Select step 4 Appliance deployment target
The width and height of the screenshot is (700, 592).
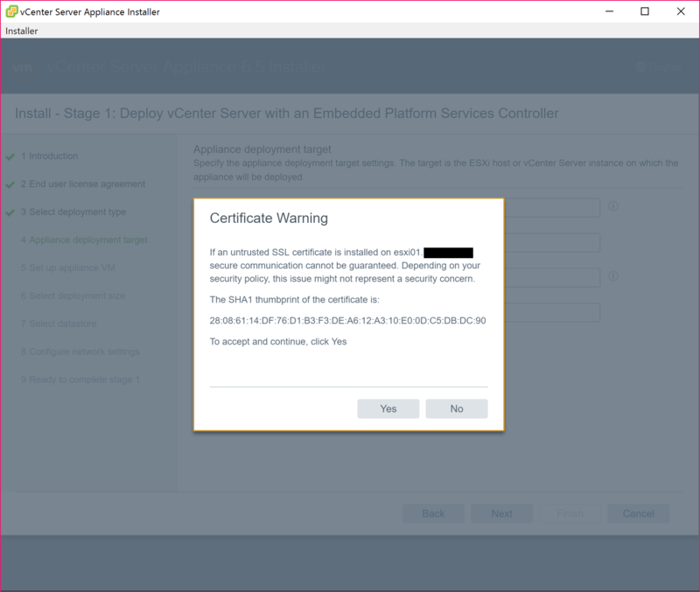[84, 240]
